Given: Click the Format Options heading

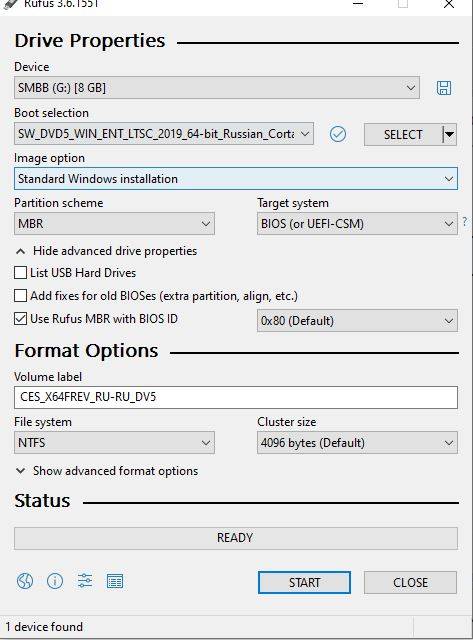Looking at the screenshot, I should [x=86, y=351].
